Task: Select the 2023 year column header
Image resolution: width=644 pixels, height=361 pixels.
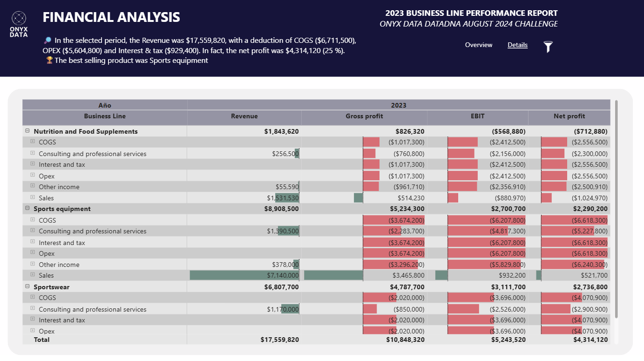Action: coord(399,105)
